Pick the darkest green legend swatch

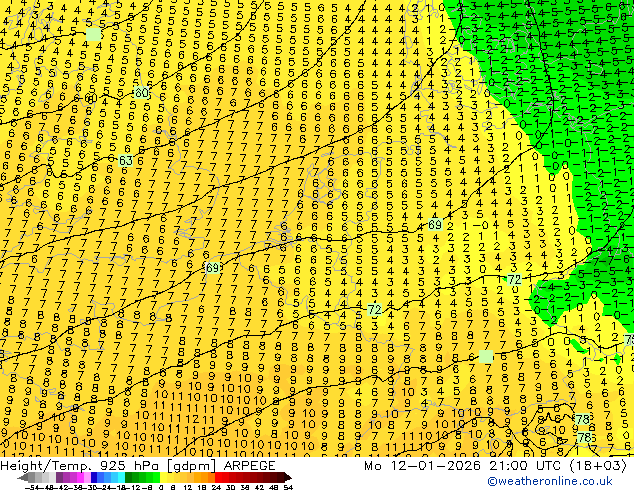pyautogui.click(x=128, y=477)
